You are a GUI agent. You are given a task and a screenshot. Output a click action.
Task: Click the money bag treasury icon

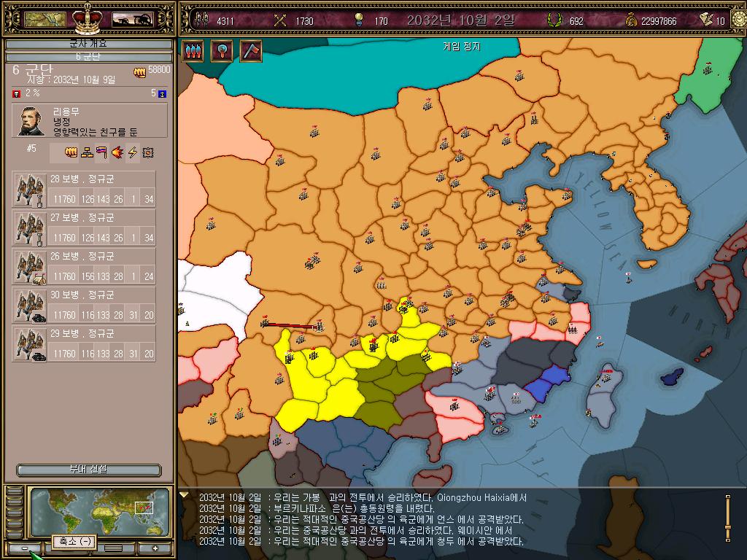click(631, 20)
